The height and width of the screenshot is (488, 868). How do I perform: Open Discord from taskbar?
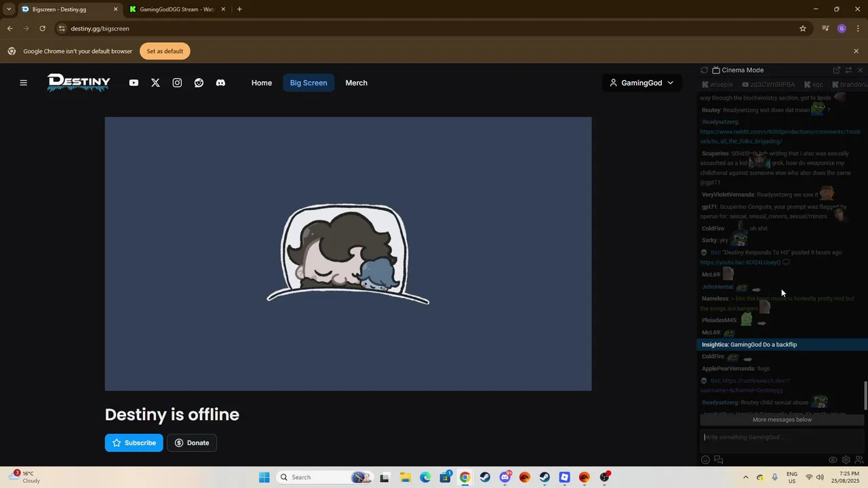[x=505, y=477]
